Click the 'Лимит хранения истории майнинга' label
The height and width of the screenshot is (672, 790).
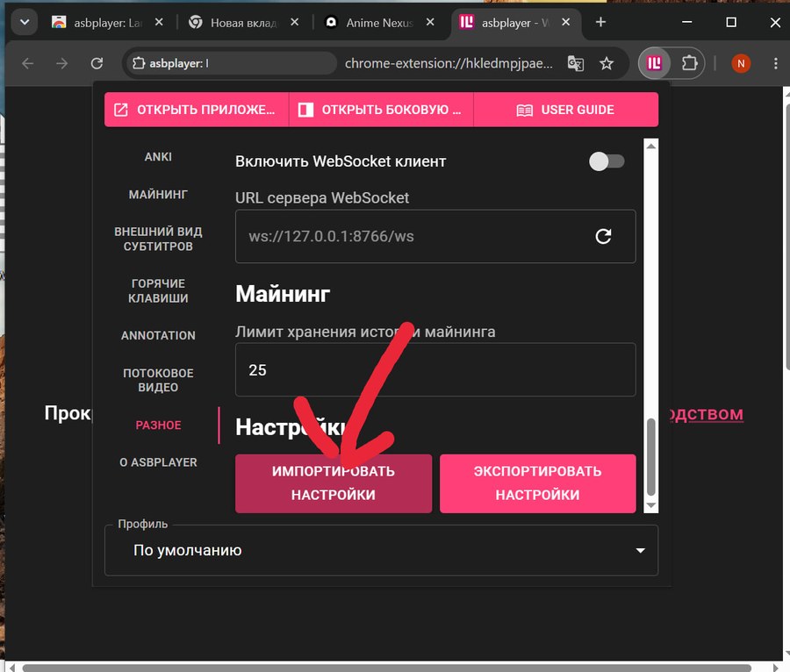[x=365, y=332]
